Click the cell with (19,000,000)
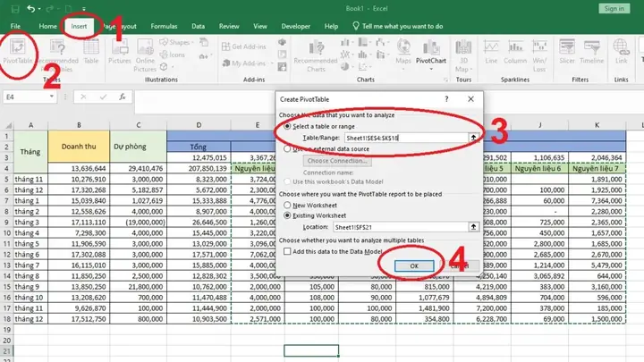644x362 pixels. coord(139,222)
